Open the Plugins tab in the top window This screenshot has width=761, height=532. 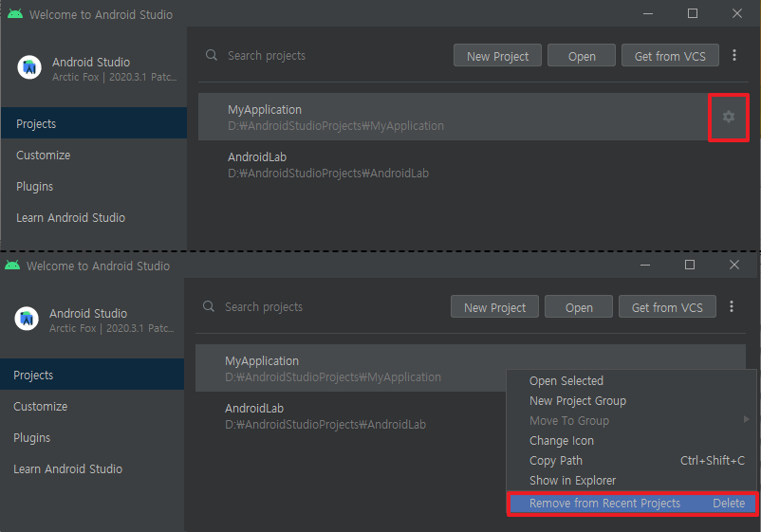click(94, 186)
